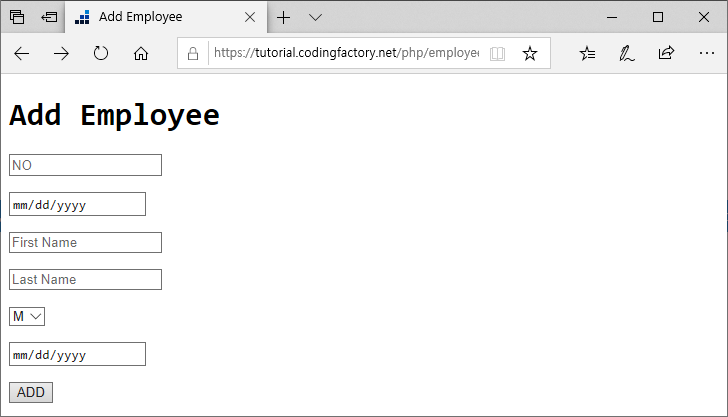
Task: Click the address bar URL
Action: (x=346, y=53)
